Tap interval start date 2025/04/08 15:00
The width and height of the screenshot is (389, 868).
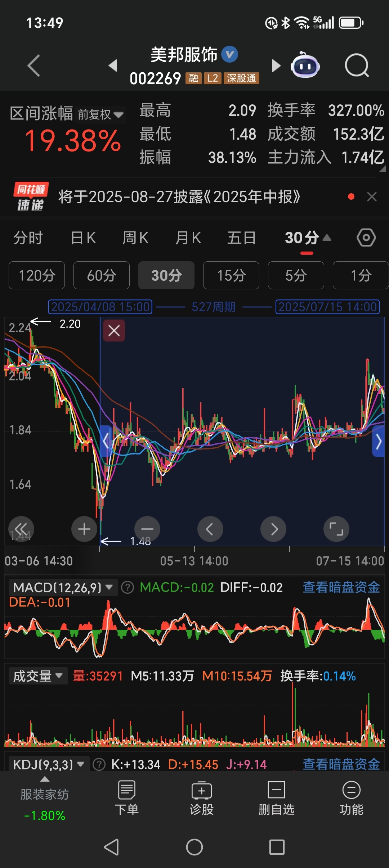click(x=100, y=307)
